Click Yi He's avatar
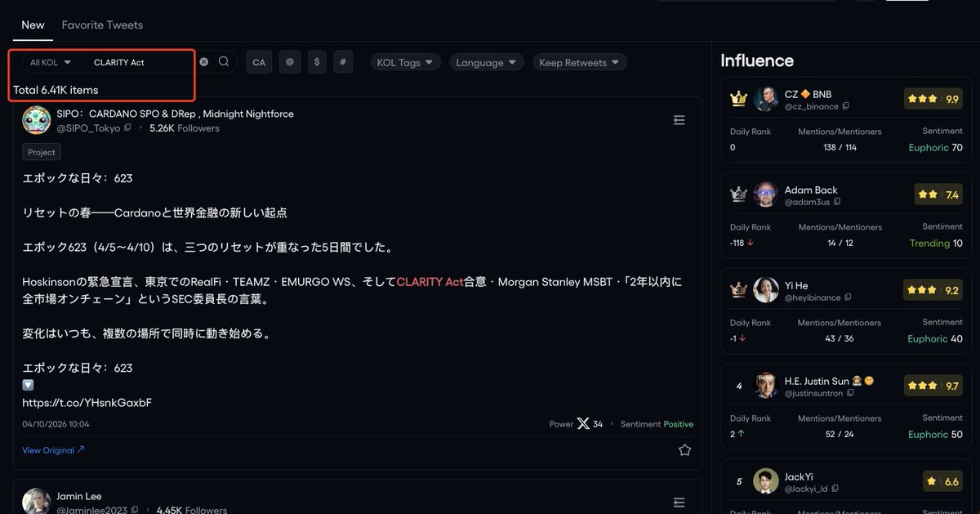The image size is (980, 514). click(766, 290)
